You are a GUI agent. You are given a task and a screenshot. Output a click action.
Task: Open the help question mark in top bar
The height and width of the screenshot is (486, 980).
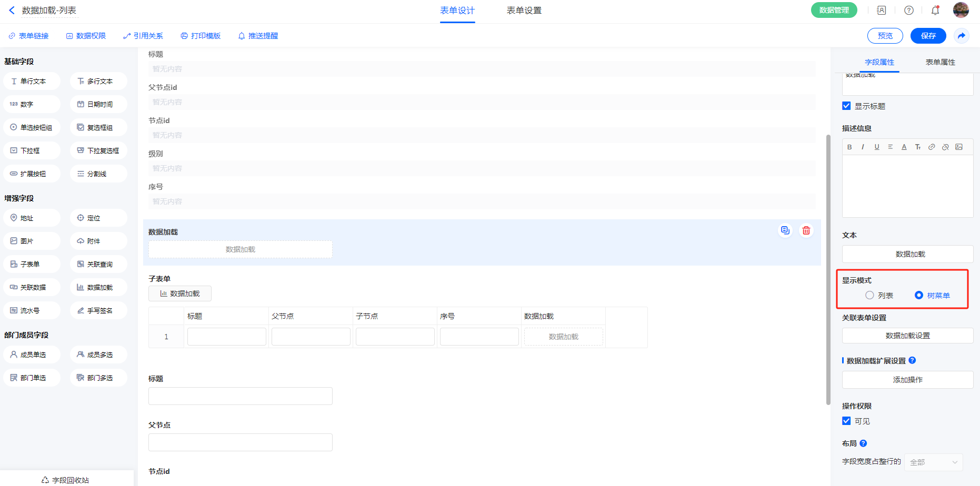(909, 11)
